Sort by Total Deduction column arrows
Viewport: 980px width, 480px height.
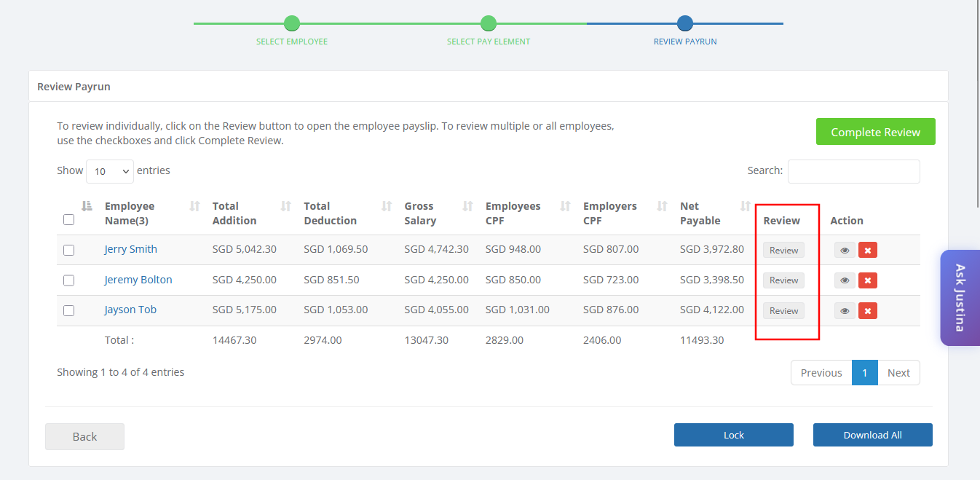387,206
